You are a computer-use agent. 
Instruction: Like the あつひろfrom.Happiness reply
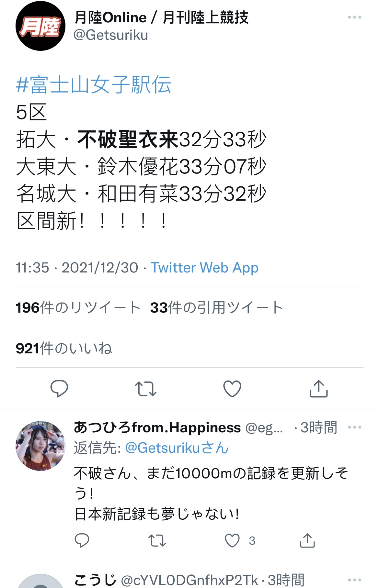tap(232, 540)
